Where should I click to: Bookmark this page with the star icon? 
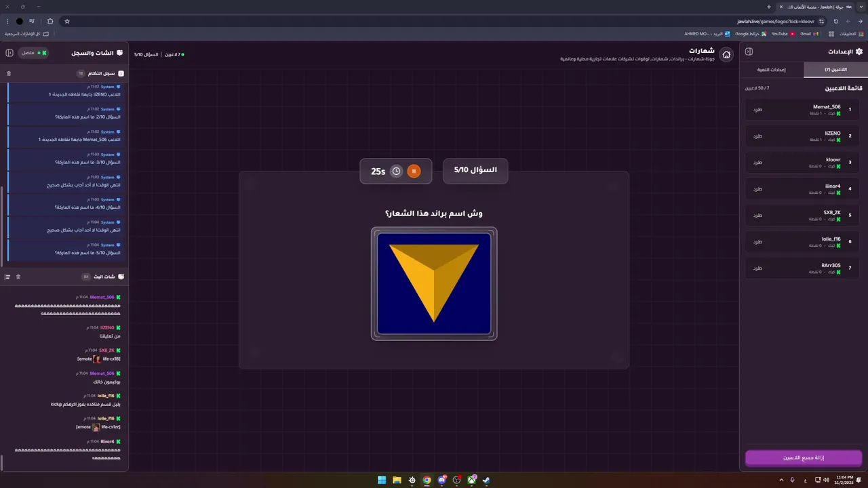67,21
